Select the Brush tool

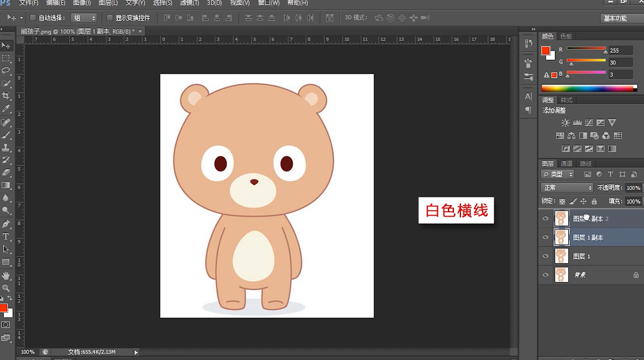(6, 135)
